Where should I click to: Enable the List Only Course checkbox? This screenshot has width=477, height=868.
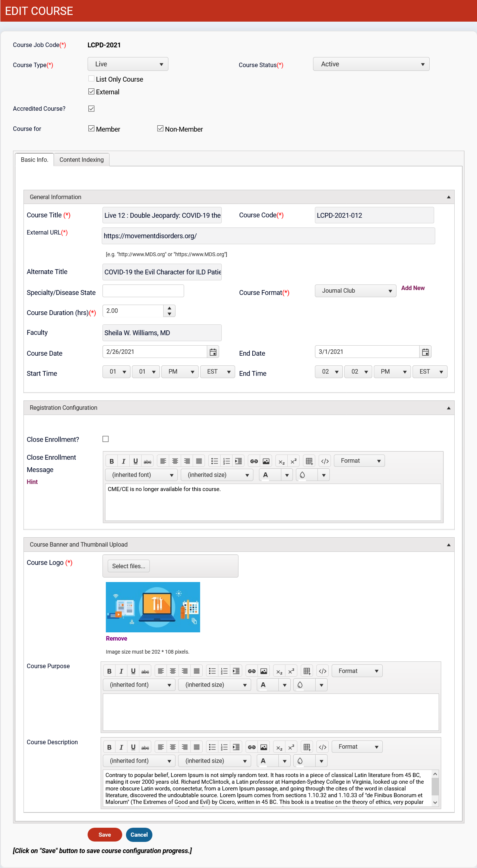tap(91, 79)
